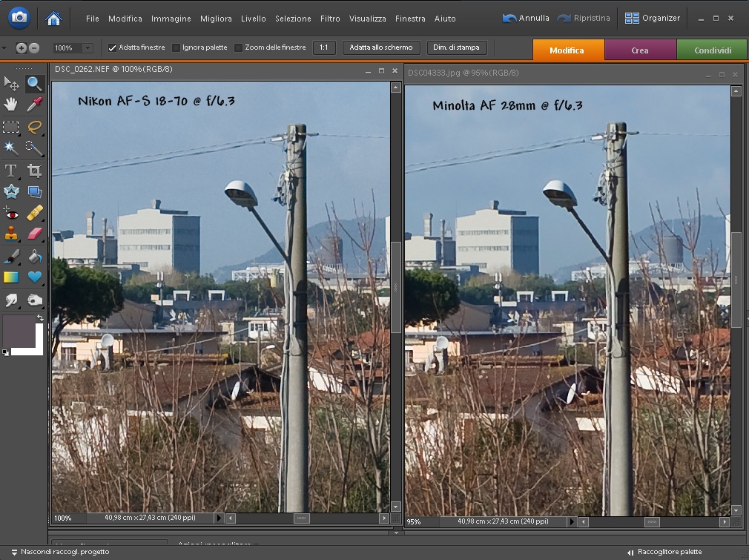
Task: Toggle Adatta finestre checkbox
Action: [x=112, y=47]
